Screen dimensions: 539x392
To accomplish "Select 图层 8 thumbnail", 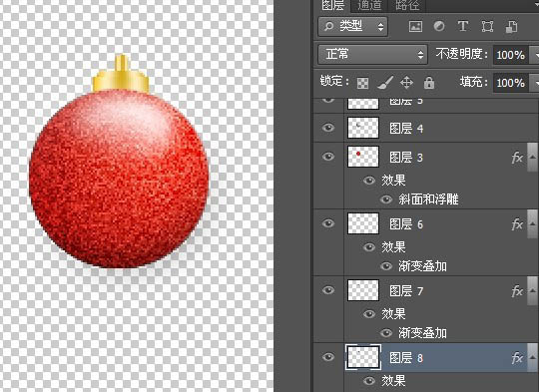I will point(363,357).
